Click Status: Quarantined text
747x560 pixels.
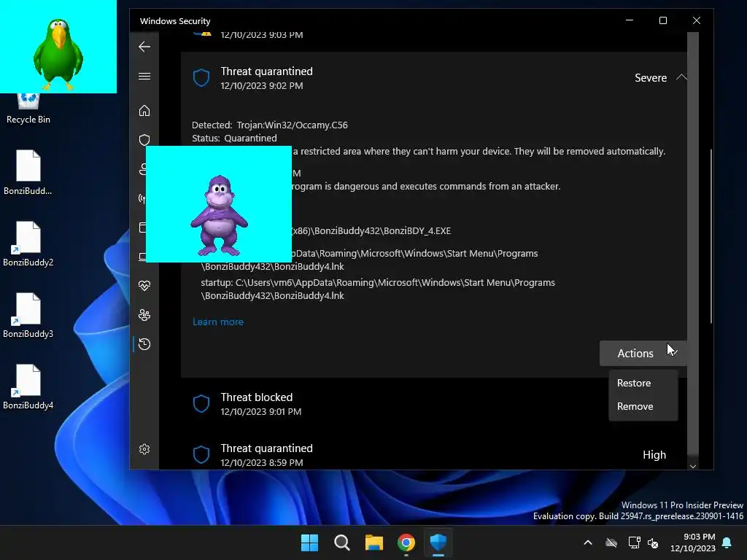[234, 138]
